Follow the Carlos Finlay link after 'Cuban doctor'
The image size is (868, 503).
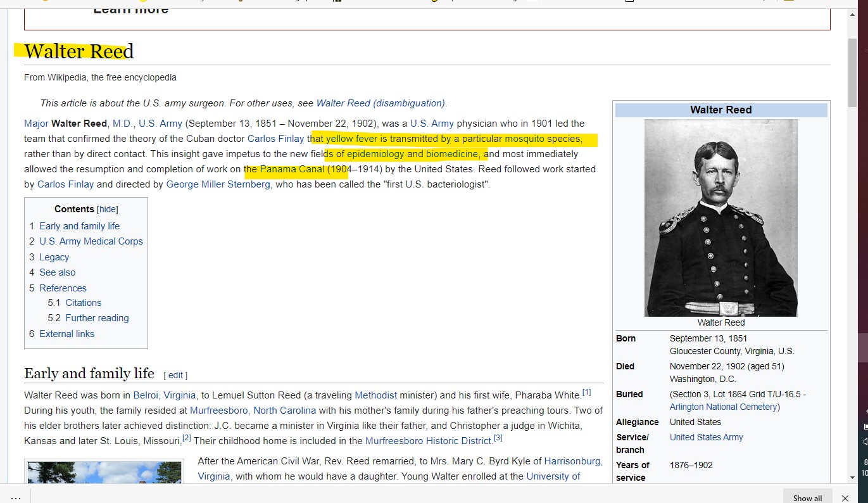click(x=275, y=139)
